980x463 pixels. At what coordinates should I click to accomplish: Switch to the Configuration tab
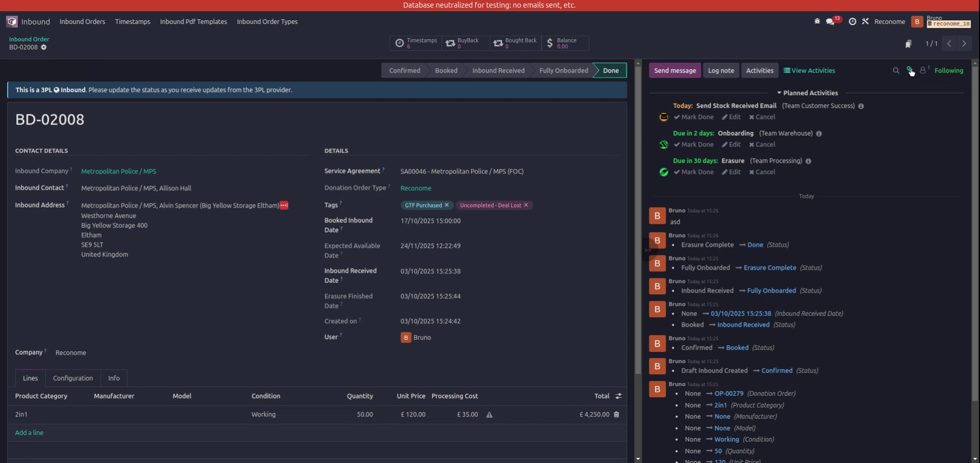click(x=72, y=378)
